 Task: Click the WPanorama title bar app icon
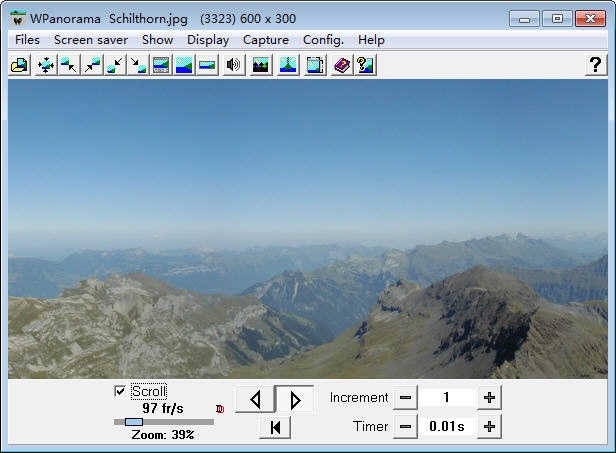pos(17,18)
